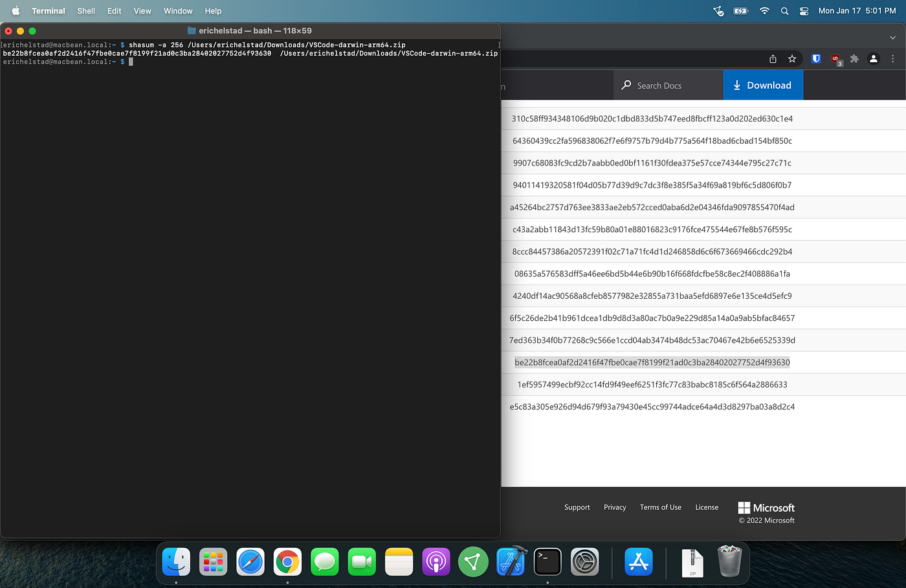Expand the browser window chevron

[892, 37]
